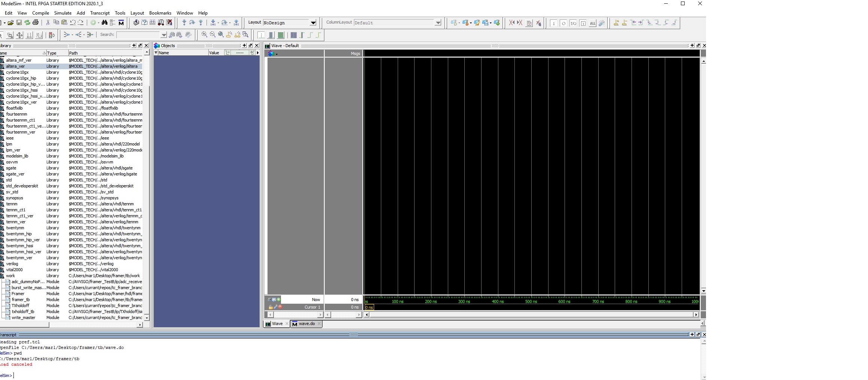This screenshot has width=868, height=380.
Task: Toggle the 'O' output-ports filter button
Action: (563, 23)
